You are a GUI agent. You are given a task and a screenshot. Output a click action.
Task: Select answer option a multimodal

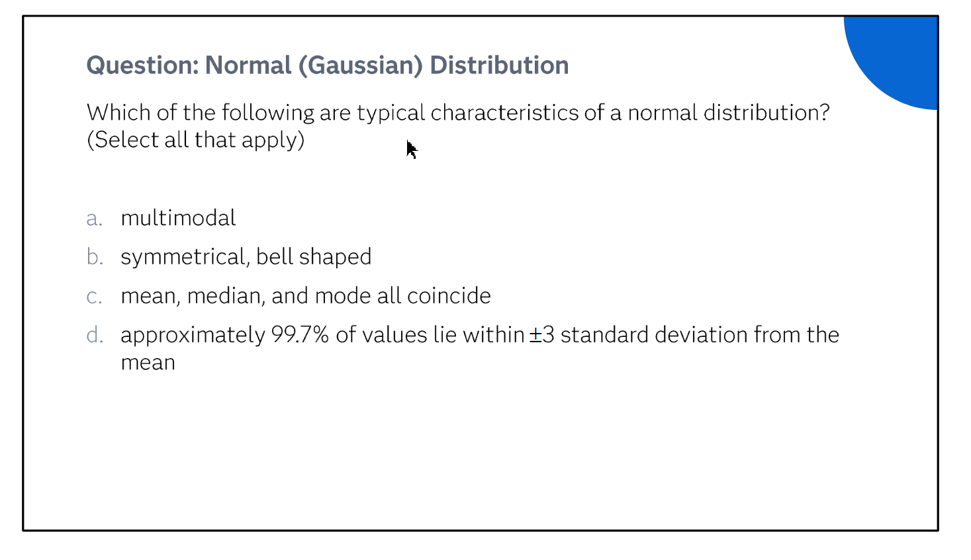click(x=161, y=218)
